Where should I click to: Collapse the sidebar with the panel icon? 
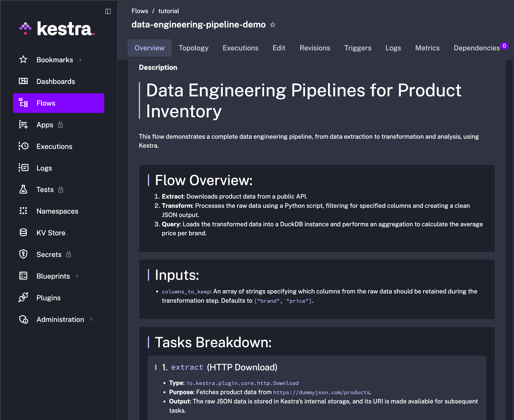click(108, 11)
